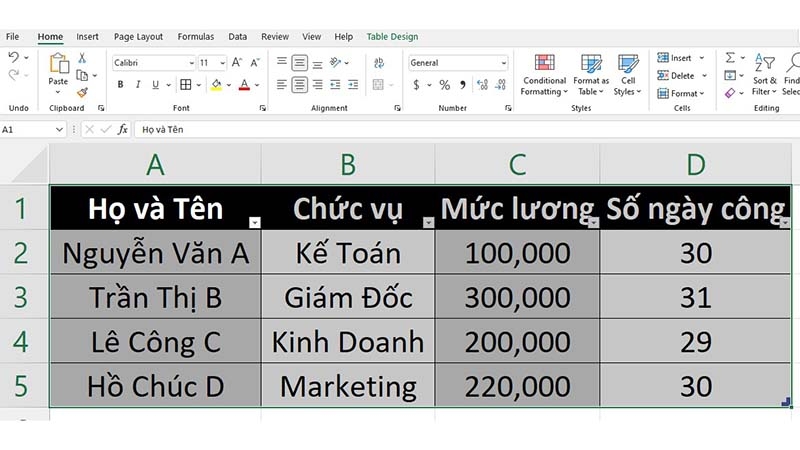The image size is (800, 450).
Task: Apply the Percent Style format
Action: (445, 85)
